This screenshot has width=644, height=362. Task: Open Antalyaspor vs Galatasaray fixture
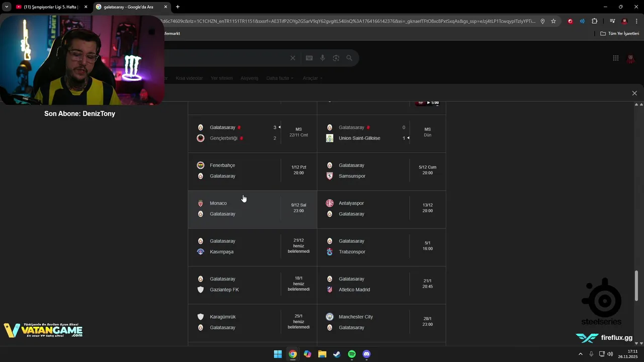tap(381, 209)
